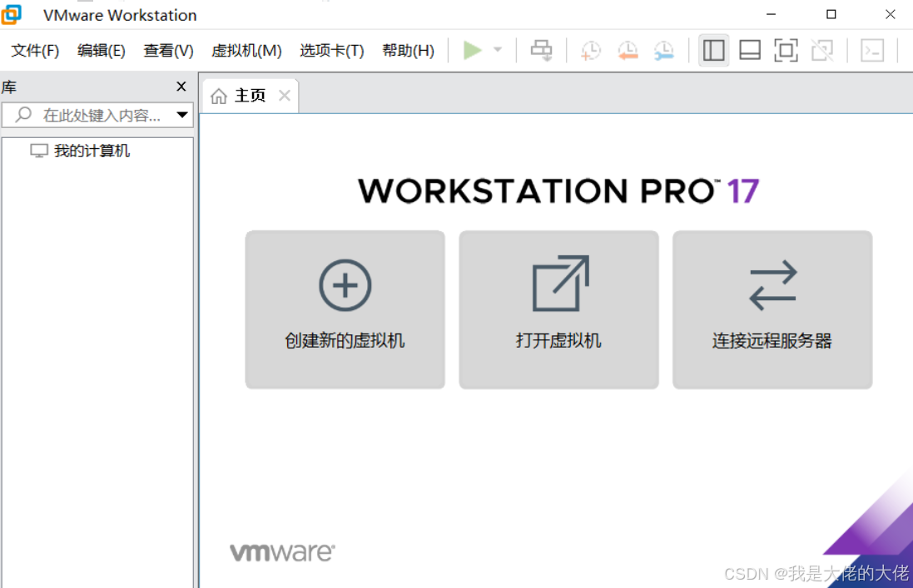Open the 虚拟机(M) menu

[x=246, y=51]
